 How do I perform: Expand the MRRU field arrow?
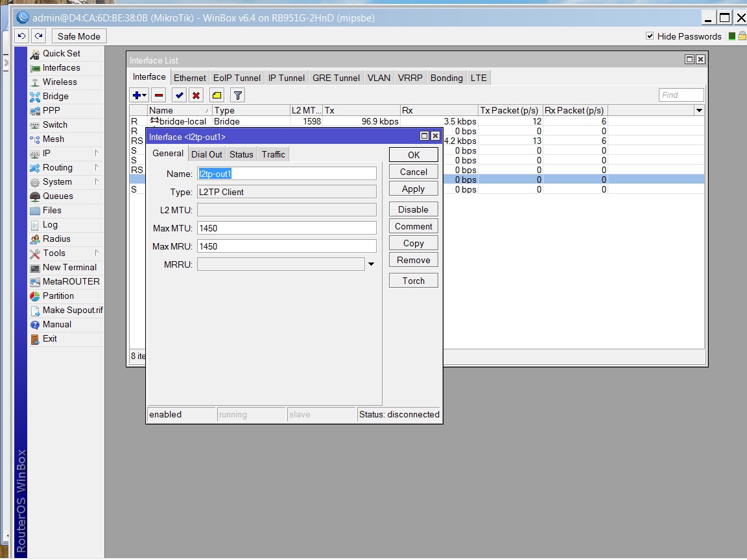[x=371, y=264]
